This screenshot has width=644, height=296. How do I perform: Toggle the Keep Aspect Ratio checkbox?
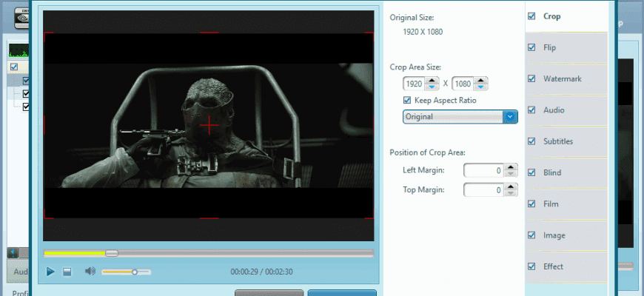[407, 100]
